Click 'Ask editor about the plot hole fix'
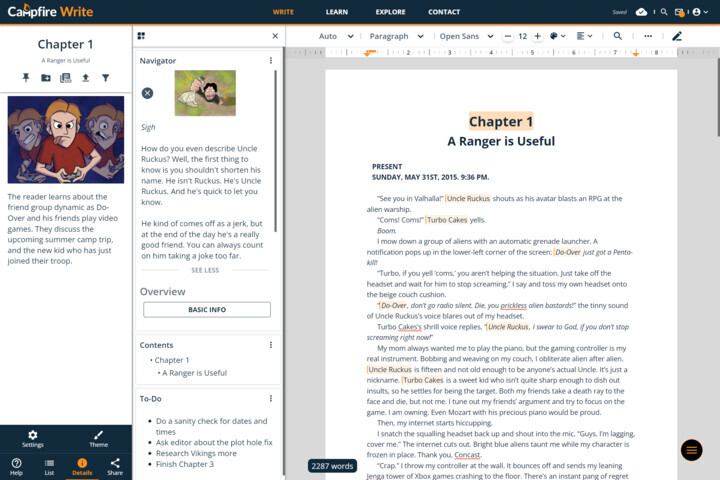 pyautogui.click(x=214, y=442)
